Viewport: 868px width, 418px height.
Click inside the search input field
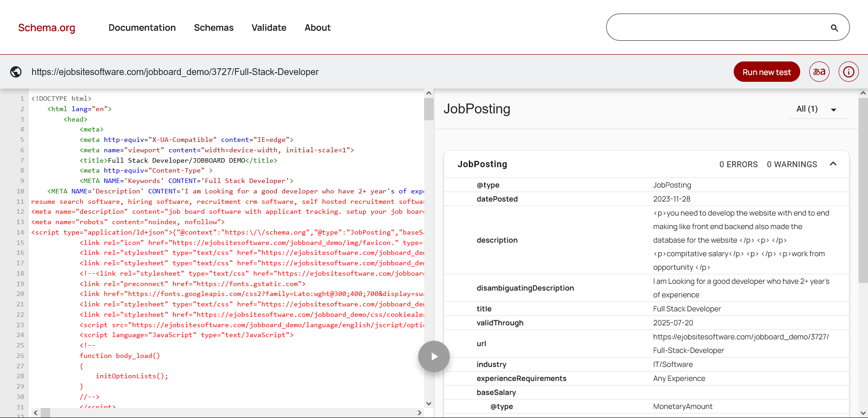tap(723, 27)
